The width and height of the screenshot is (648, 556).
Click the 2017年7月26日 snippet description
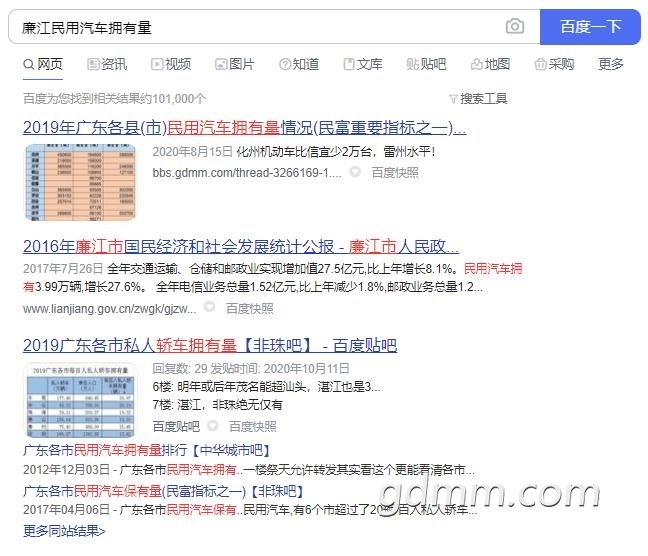coord(273,278)
